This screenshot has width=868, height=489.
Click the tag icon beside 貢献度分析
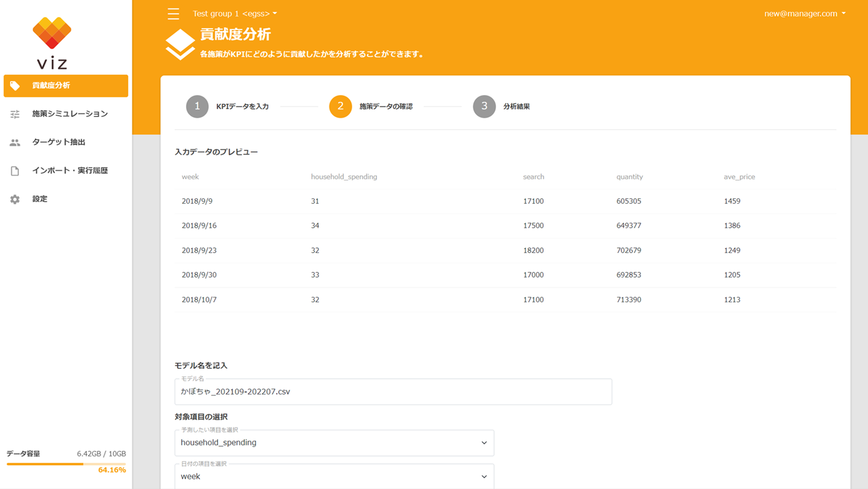tap(15, 85)
